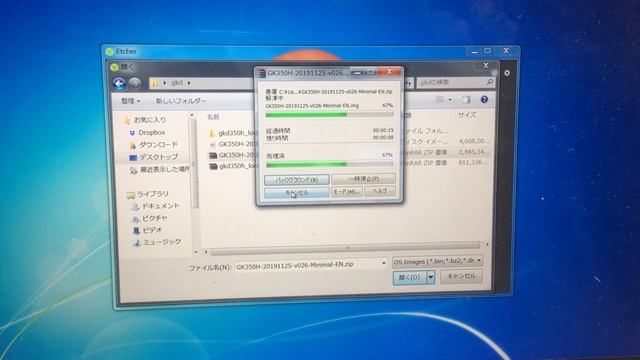640x360 pixels.
Task: Click キャンセル in the file open dialog
Action: pyautogui.click(x=461, y=276)
